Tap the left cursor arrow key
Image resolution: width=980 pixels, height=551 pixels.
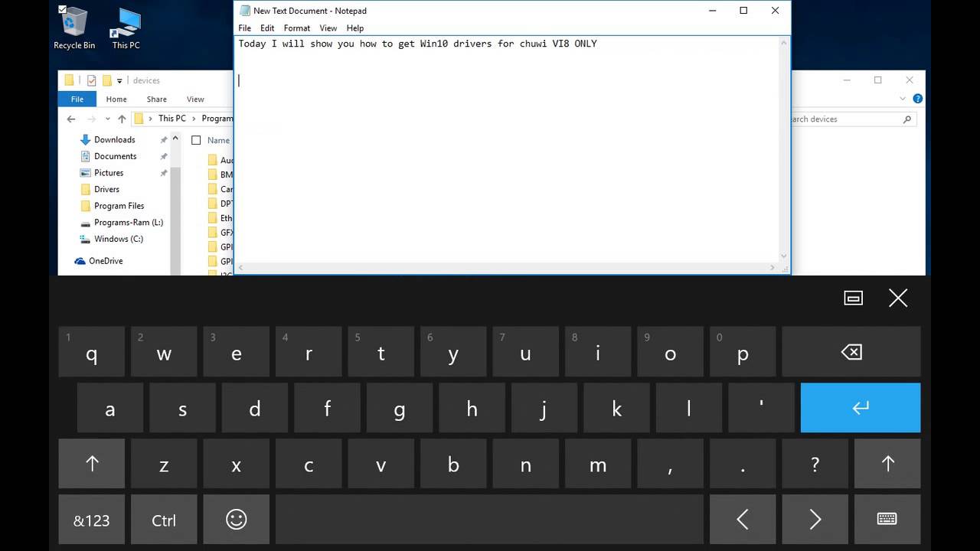click(x=743, y=520)
